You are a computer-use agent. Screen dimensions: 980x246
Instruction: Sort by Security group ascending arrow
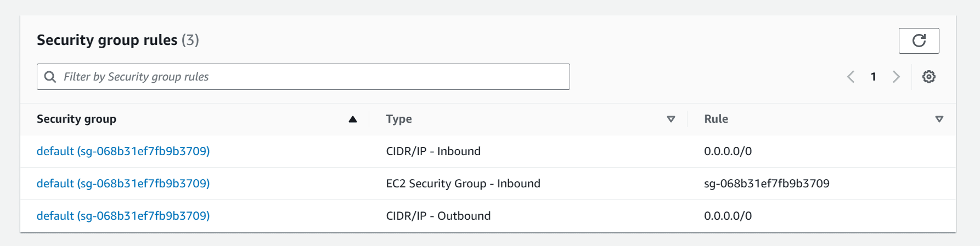tap(353, 119)
